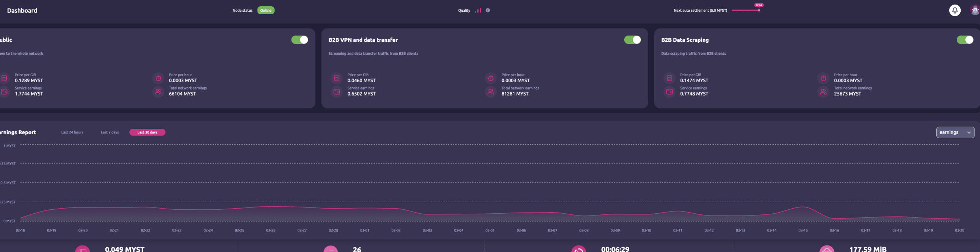The image size is (980, 252).
Task: Click the auto settlement progress slider
Action: tap(746, 10)
